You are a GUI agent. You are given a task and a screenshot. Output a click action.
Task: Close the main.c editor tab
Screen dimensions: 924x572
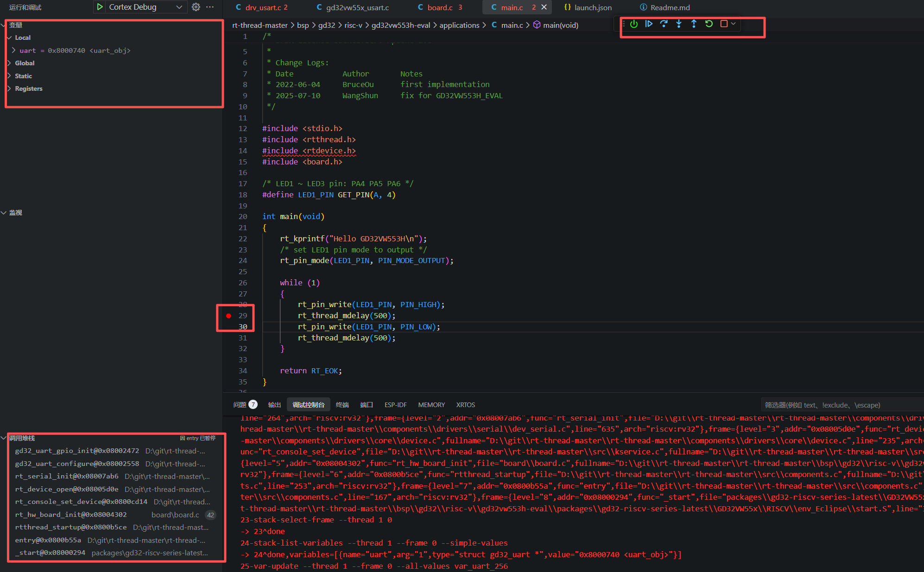544,7
